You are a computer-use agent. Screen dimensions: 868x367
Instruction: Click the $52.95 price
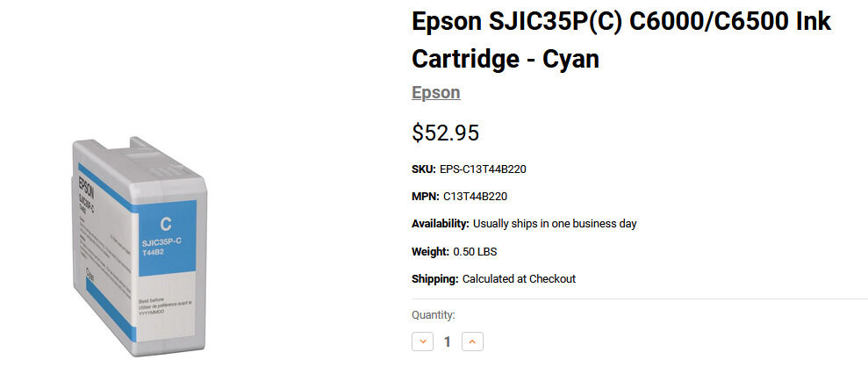tap(445, 133)
